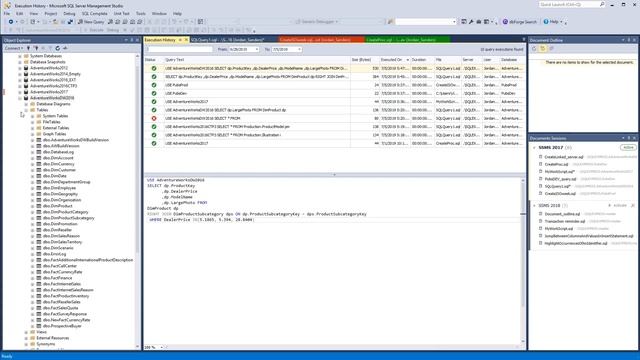Click the toolbox icon next to the wrench
640x360 pixels.
(479, 22)
